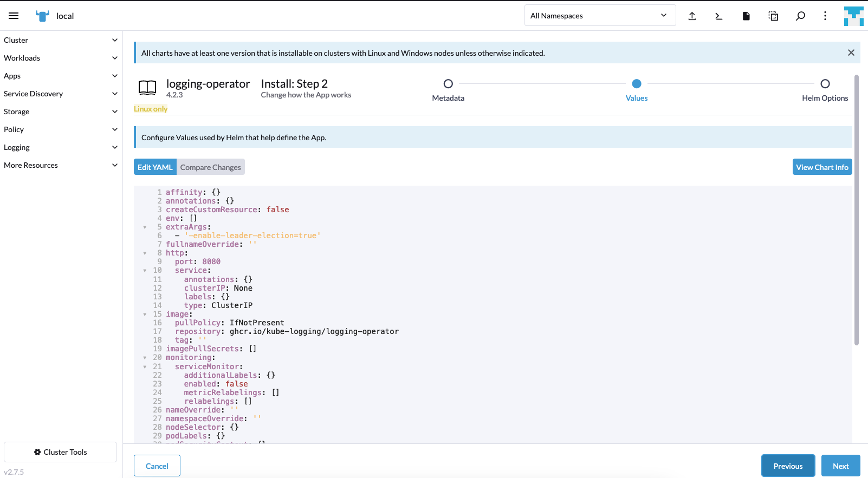Select the Values step circle

[x=637, y=84]
